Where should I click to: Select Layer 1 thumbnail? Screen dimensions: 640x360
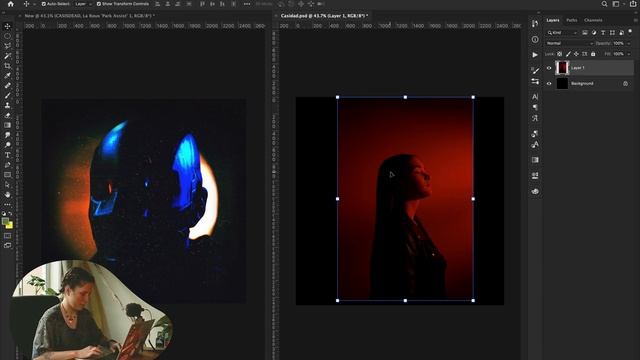click(562, 68)
